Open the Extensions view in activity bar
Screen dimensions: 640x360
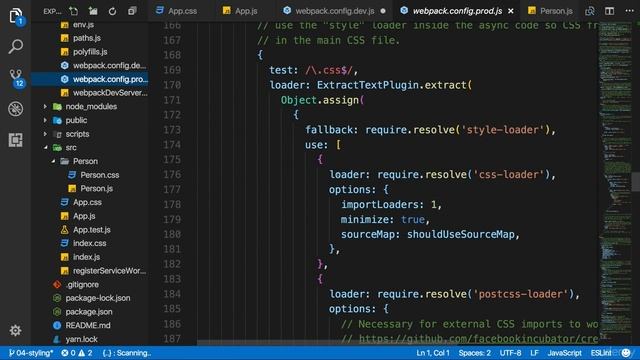(x=16, y=140)
